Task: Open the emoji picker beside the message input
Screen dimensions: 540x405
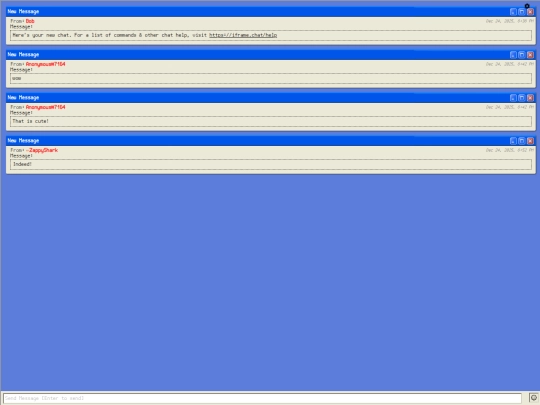Action: coord(534,398)
